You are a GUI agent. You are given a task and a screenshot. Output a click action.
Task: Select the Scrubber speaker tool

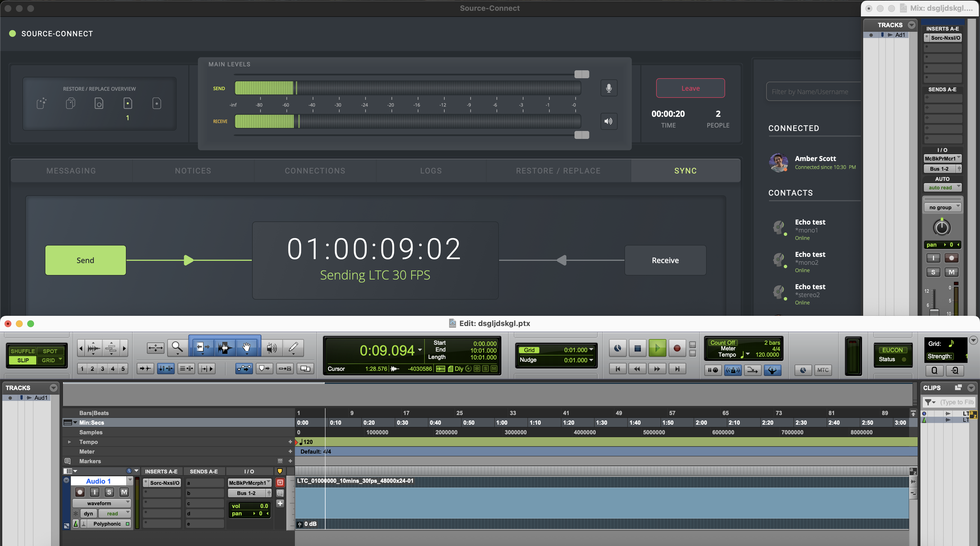(x=272, y=347)
